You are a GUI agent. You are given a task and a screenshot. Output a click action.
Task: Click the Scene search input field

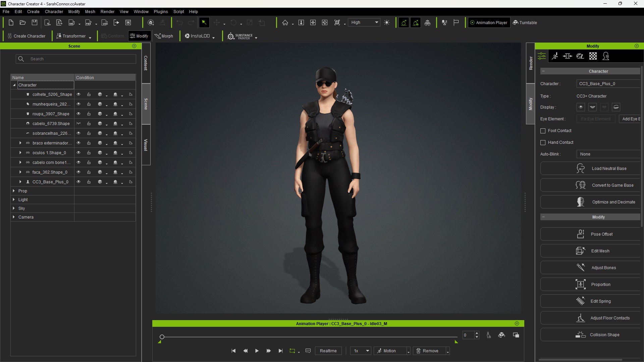pos(76,59)
